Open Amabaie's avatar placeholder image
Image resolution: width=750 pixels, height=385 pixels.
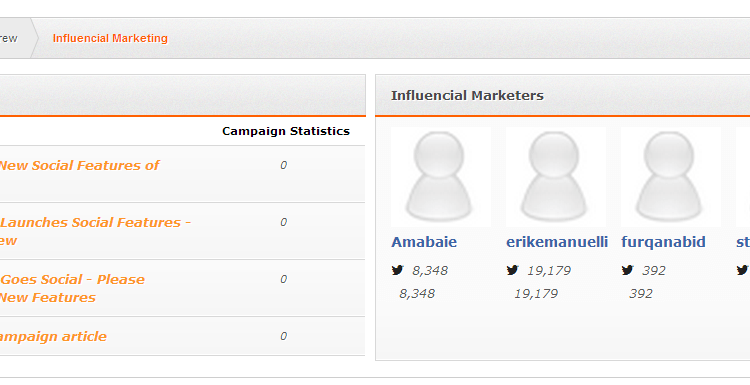pyautogui.click(x=441, y=177)
